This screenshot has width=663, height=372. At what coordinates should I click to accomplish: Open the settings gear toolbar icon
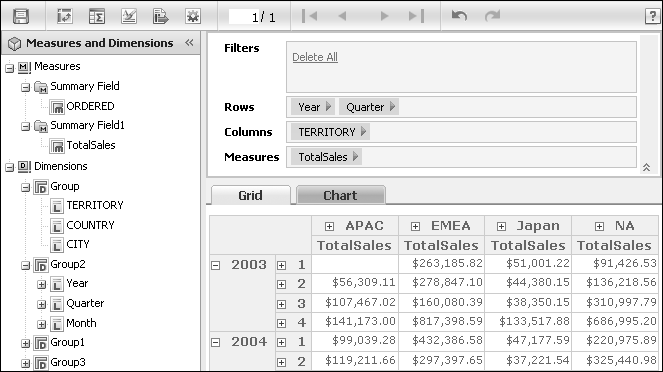tap(193, 16)
